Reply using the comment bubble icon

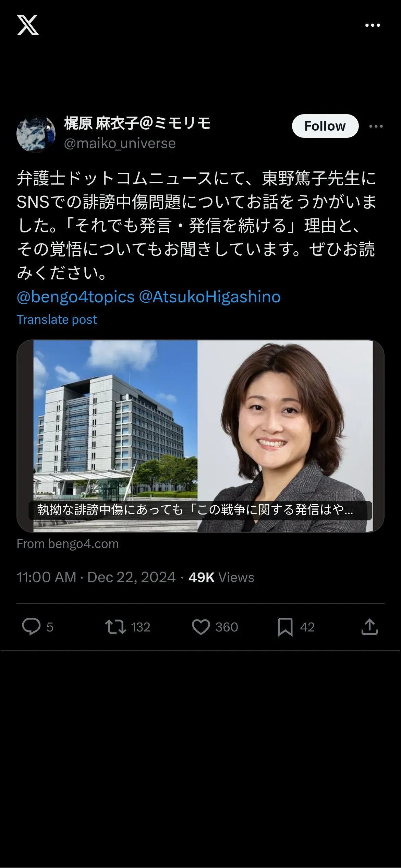pos(32,627)
